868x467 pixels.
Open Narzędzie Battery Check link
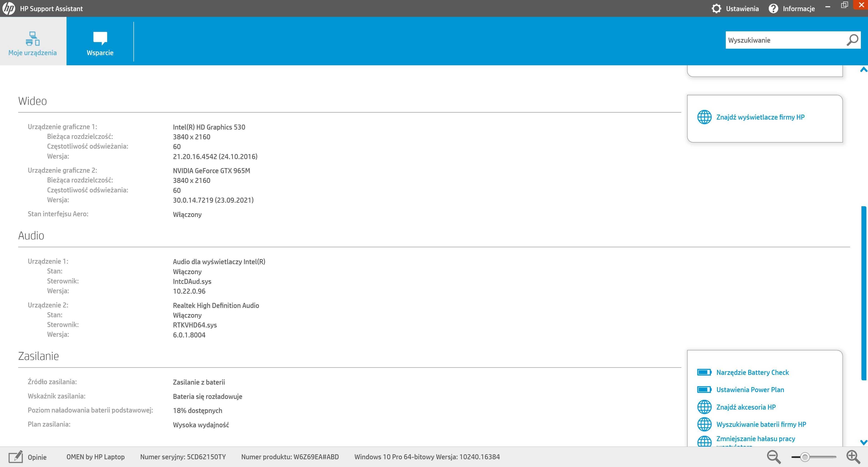tap(752, 372)
